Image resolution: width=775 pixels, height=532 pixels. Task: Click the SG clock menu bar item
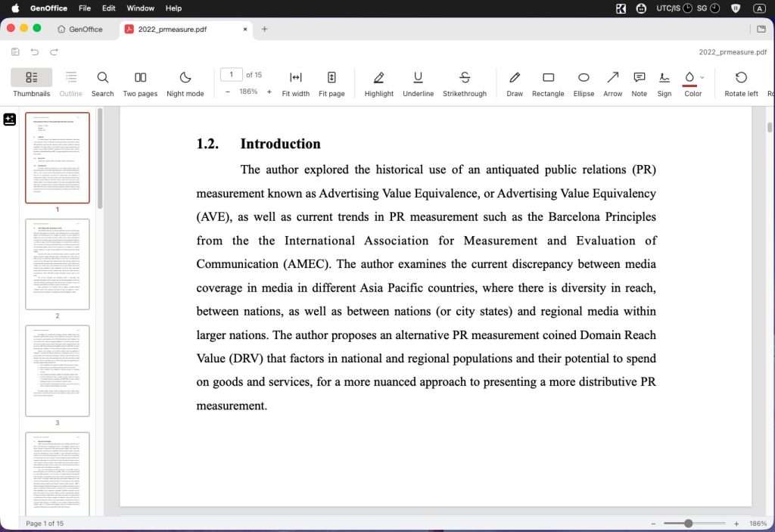click(x=708, y=8)
